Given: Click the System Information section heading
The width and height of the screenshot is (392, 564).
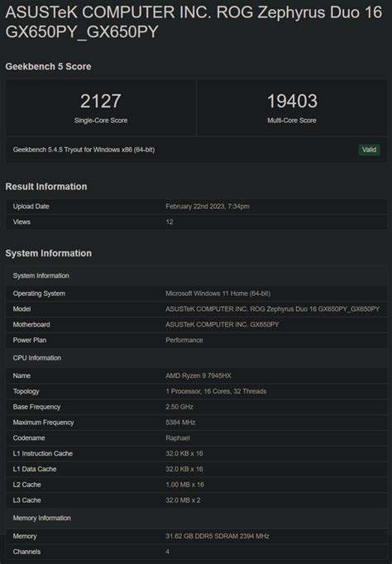Looking at the screenshot, I should [x=48, y=253].
